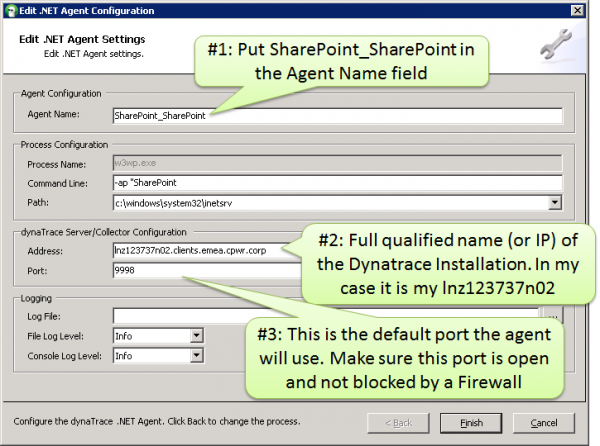Click the disabled Back button
600x446 pixels.
[398, 423]
